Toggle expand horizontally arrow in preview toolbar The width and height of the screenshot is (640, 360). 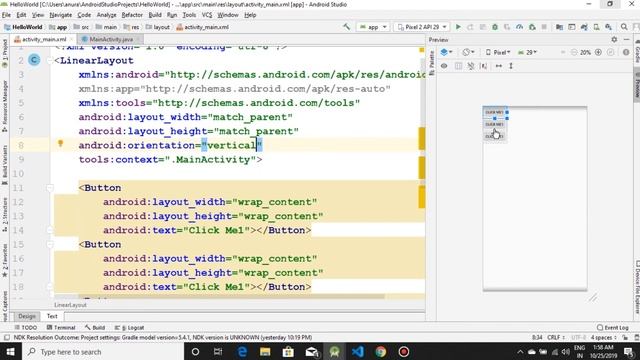click(x=499, y=66)
